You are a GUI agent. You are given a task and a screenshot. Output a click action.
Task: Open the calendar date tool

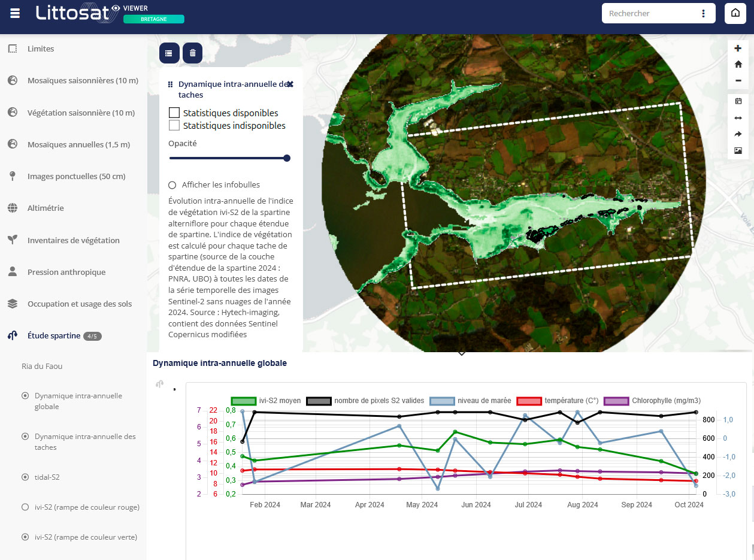click(738, 101)
